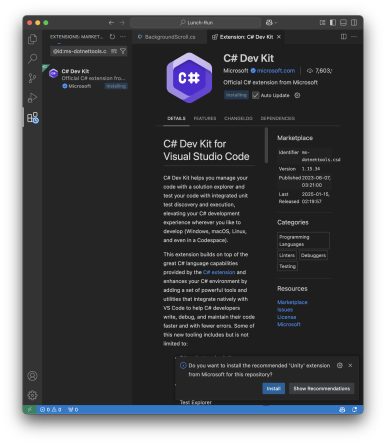This screenshot has height=444, width=386.
Task: Switch to the DEPENDENCIES tab
Action: (278, 118)
